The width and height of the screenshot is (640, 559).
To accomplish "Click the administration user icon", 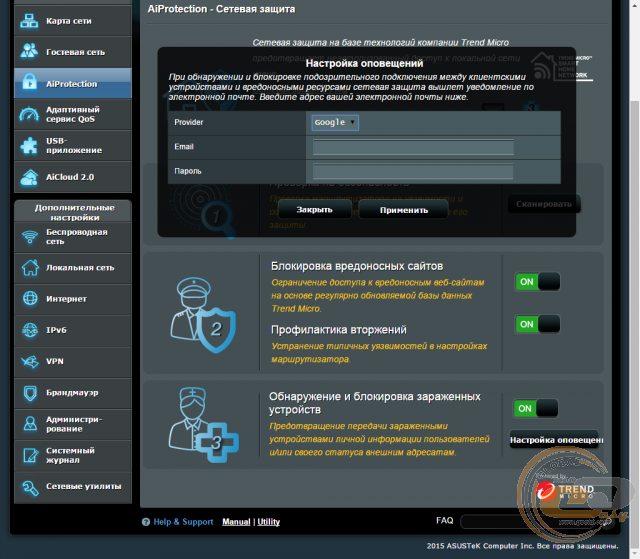I will tap(30, 424).
